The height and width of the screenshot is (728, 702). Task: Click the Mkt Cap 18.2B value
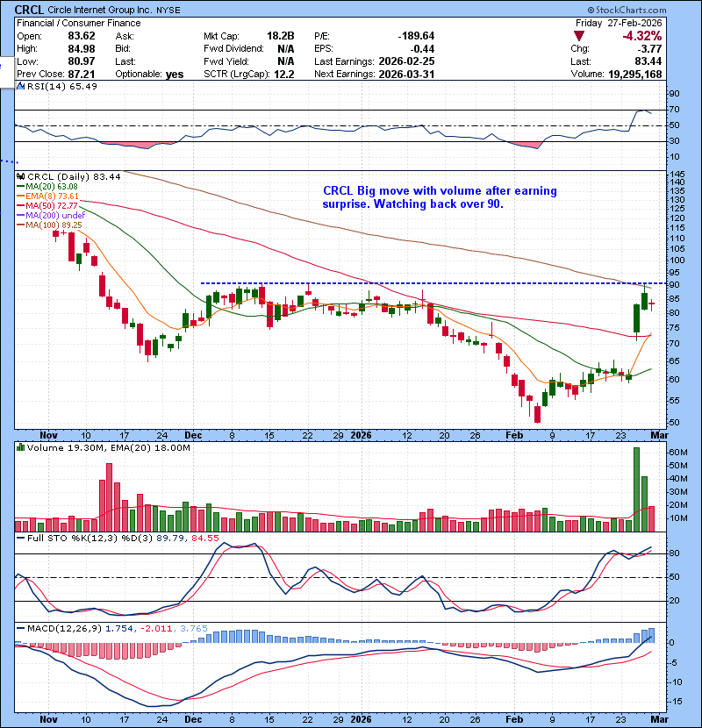281,36
